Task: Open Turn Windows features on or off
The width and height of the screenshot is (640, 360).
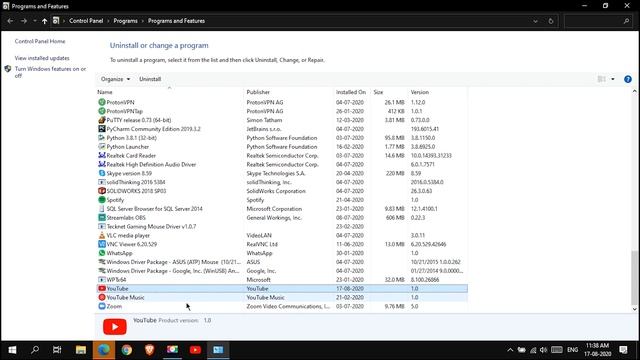Action: click(50, 72)
